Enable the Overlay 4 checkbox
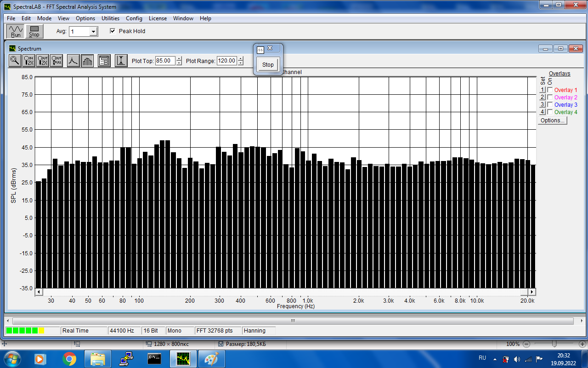Screen dimensions: 588x368 (x=550, y=112)
